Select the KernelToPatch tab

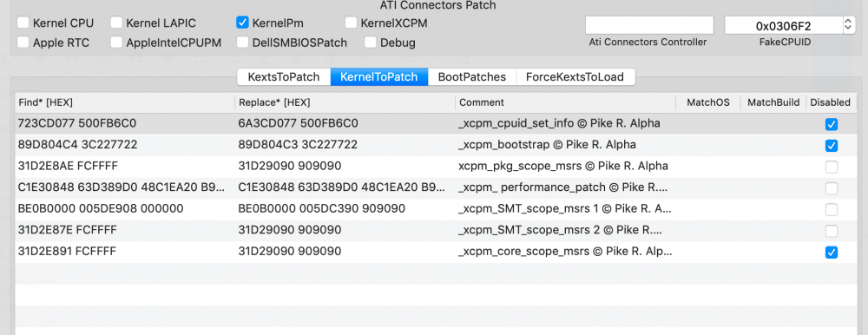pos(379,77)
